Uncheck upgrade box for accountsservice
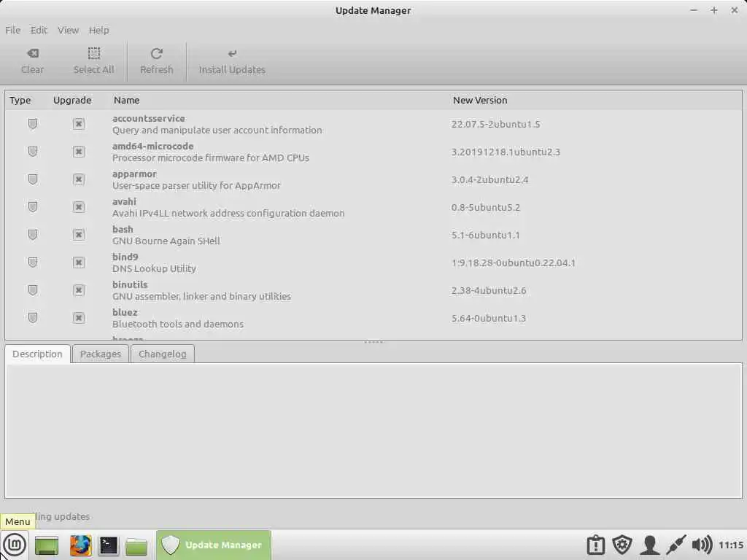747x560 pixels. click(x=79, y=124)
